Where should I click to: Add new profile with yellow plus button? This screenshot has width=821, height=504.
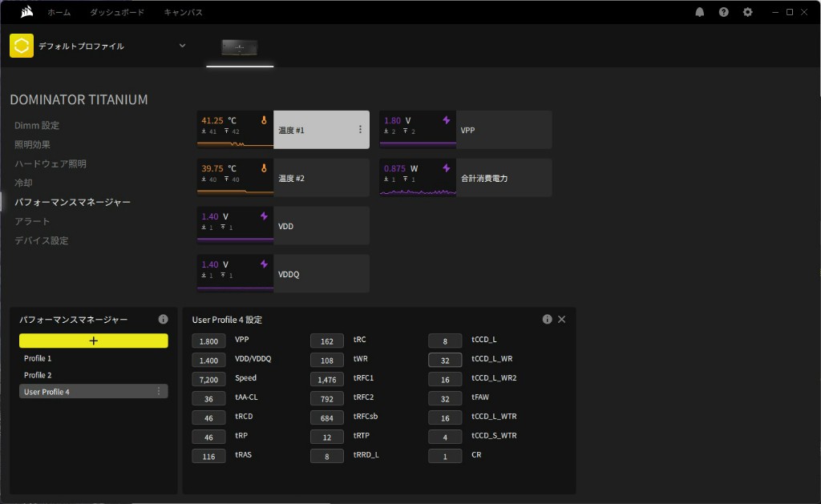pyautogui.click(x=94, y=341)
